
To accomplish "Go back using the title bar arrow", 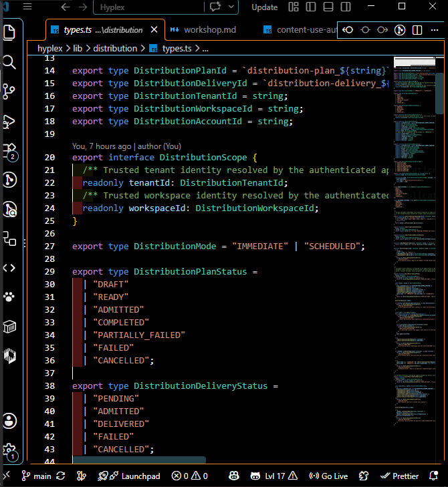I will [66, 7].
